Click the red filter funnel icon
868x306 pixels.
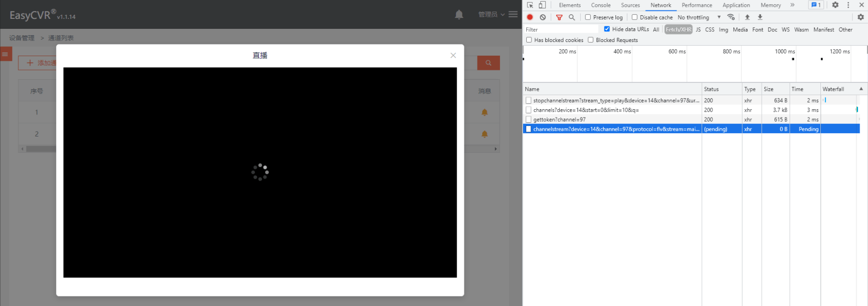point(559,17)
